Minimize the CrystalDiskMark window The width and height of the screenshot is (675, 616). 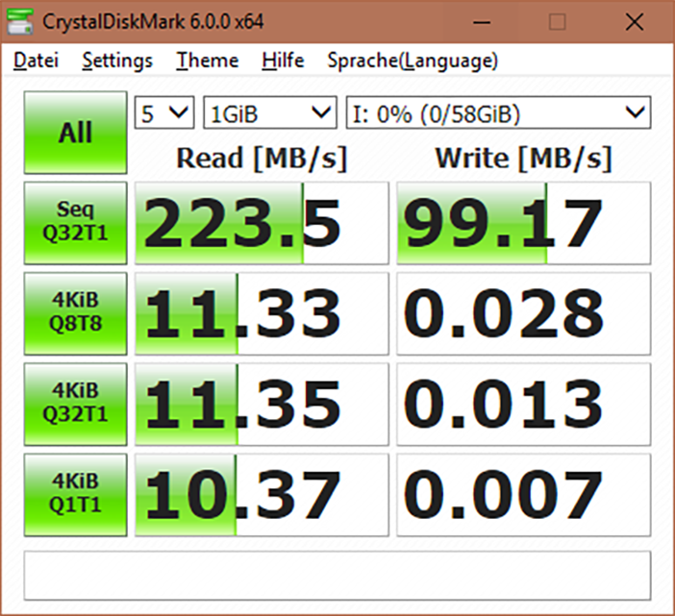click(482, 22)
